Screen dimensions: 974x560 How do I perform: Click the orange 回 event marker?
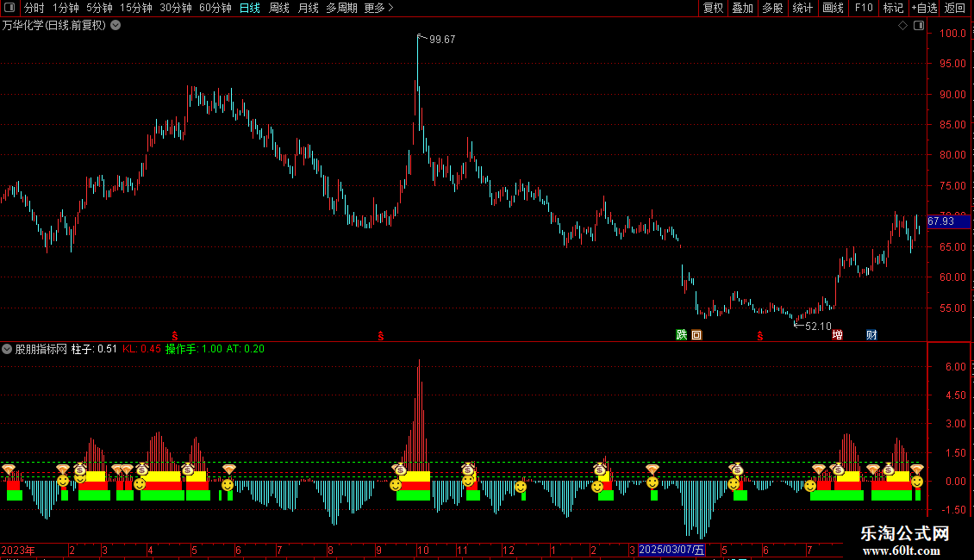coord(696,334)
